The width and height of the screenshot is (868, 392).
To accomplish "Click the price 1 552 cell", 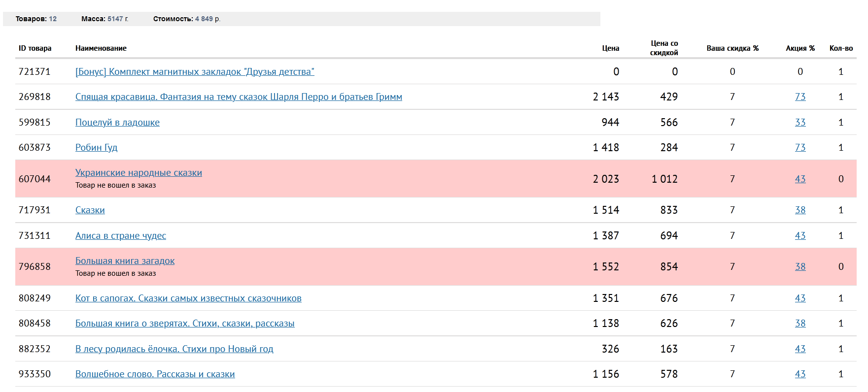I will pyautogui.click(x=606, y=267).
